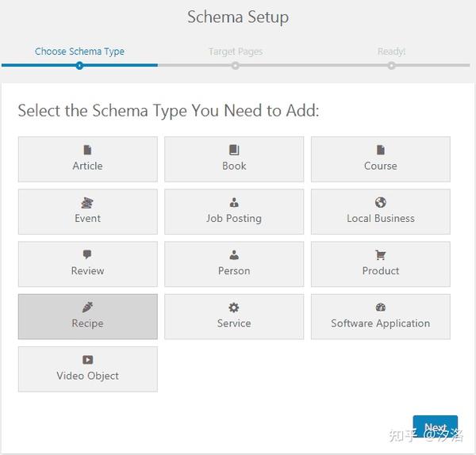Open the Choose Schema Type step
This screenshot has width=476, height=455.
coord(79,52)
